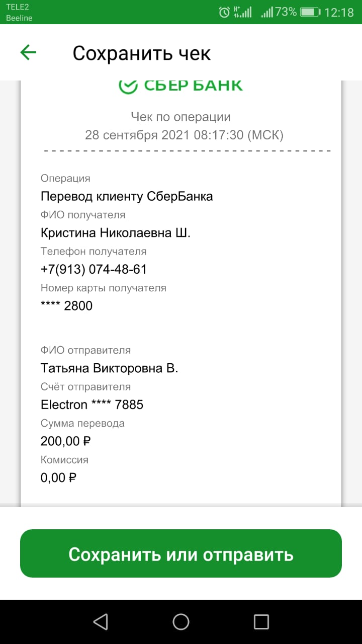Viewport: 362px width, 644px height.
Task: Select recipient name Кристина Николаевна Ш.
Action: pyautogui.click(x=116, y=233)
